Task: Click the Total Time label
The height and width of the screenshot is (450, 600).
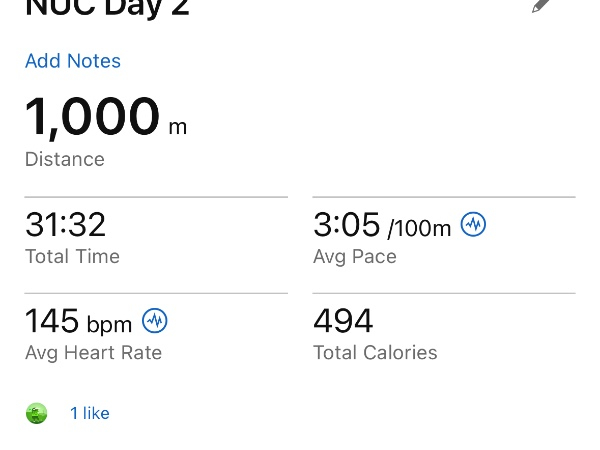Action: click(72, 256)
